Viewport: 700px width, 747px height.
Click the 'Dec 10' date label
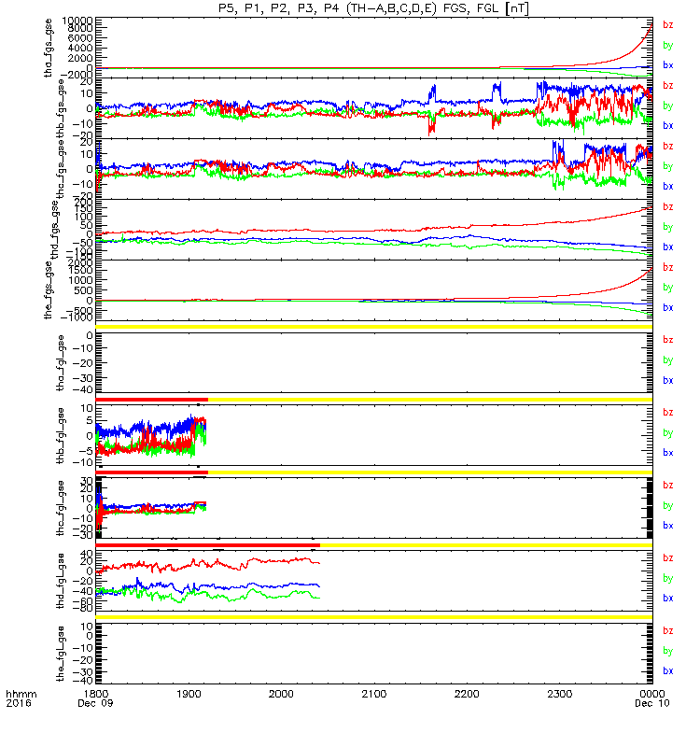(652, 703)
